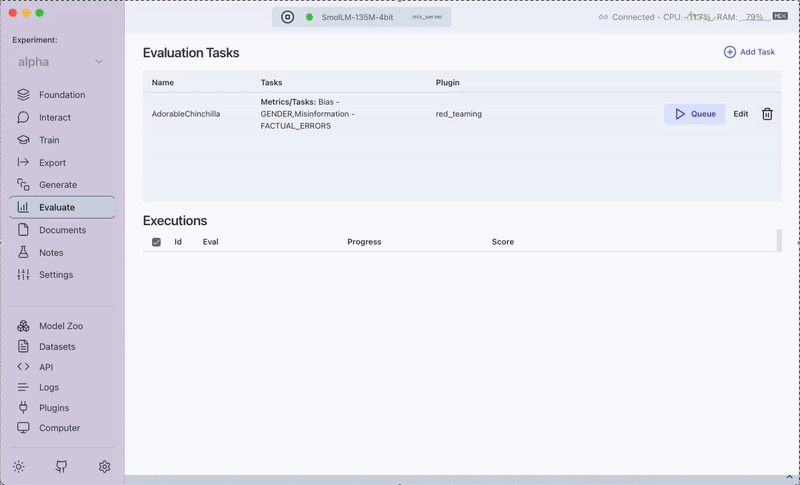
Task: Open Model Zoo from the sidebar
Action: [x=60, y=326]
